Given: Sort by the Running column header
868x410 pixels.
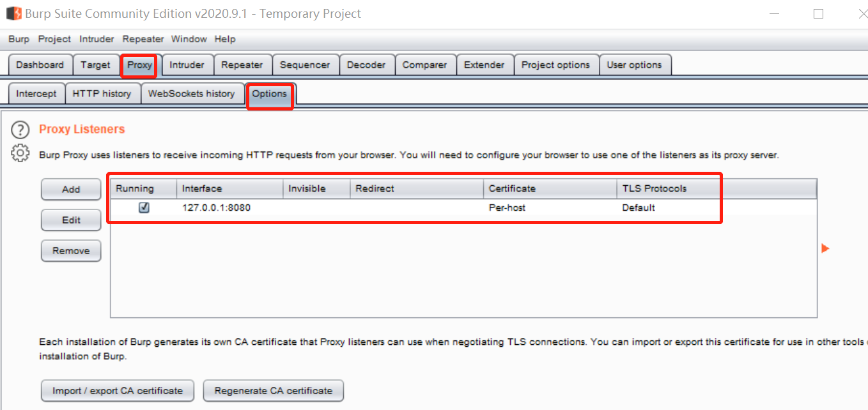Looking at the screenshot, I should (x=144, y=188).
